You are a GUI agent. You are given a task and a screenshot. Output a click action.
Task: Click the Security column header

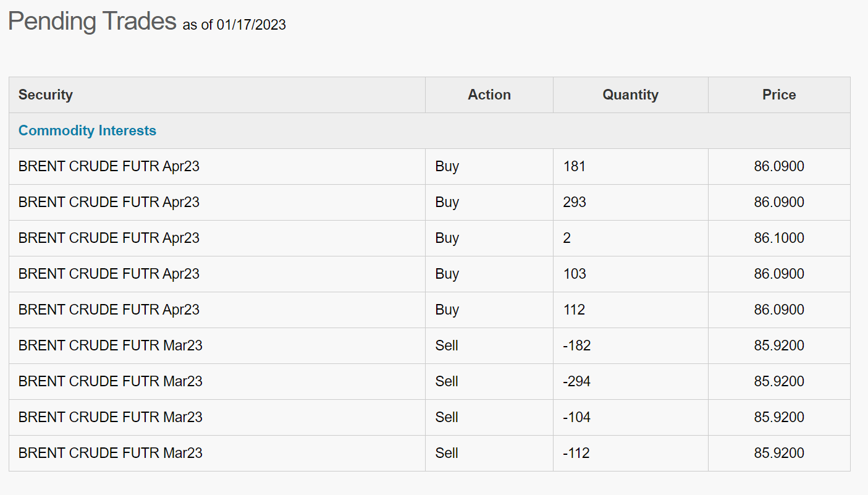point(46,95)
